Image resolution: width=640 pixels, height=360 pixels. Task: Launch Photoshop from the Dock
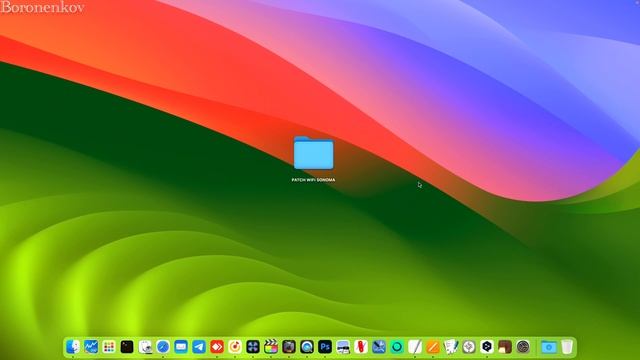325,347
